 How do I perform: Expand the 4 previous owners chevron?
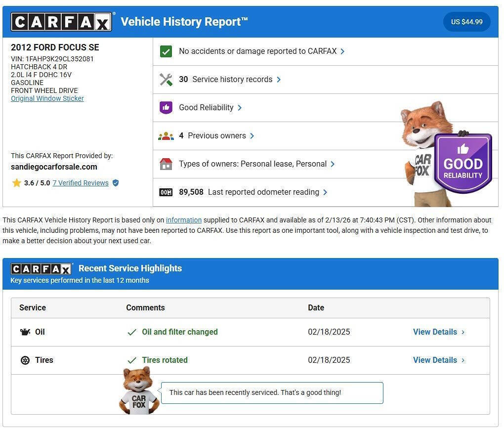tap(252, 136)
